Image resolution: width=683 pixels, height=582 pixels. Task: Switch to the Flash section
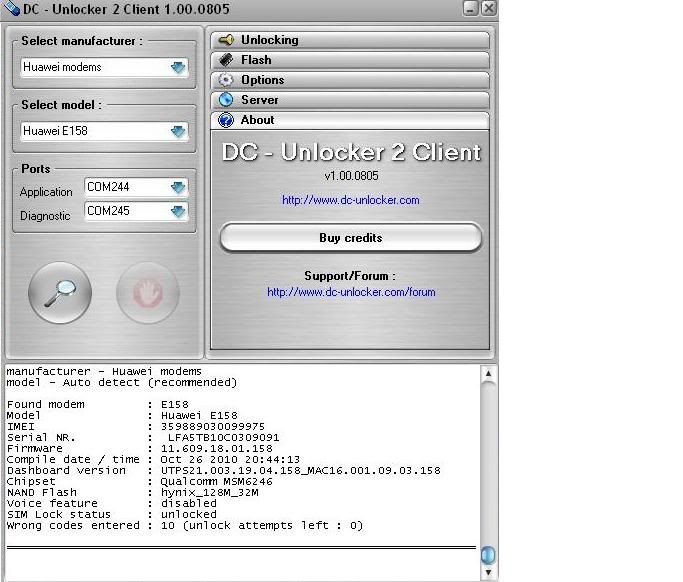pos(350,60)
